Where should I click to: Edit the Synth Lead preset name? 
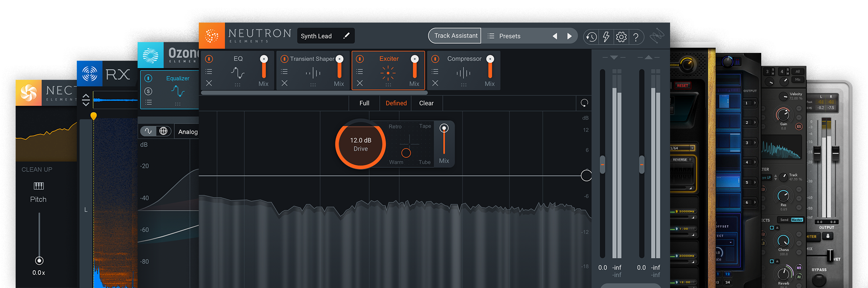(x=325, y=36)
